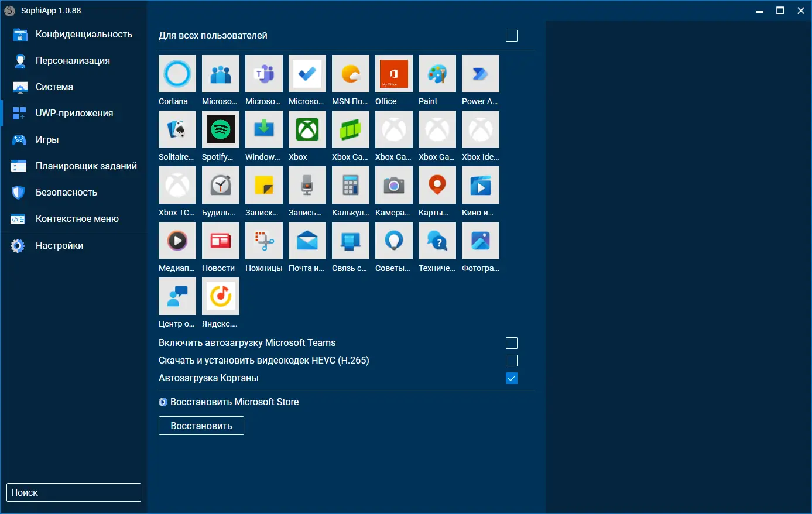Click the Восстановить button

click(x=201, y=426)
